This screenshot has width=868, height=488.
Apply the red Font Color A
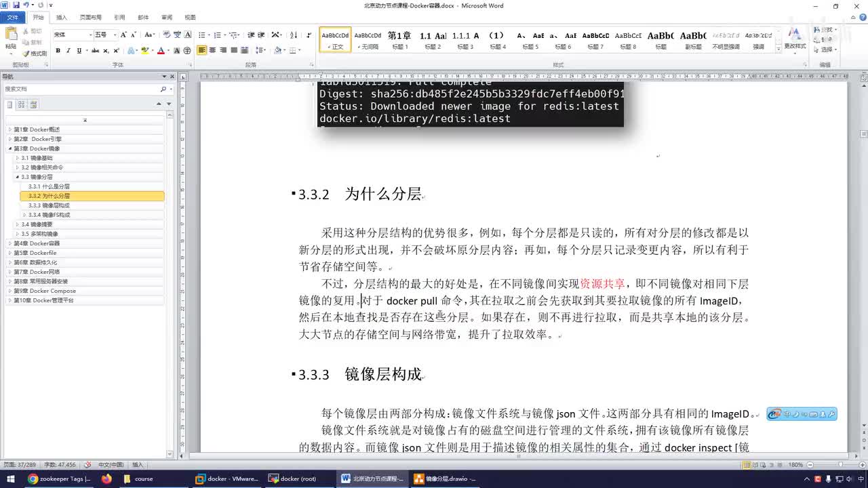coord(161,50)
